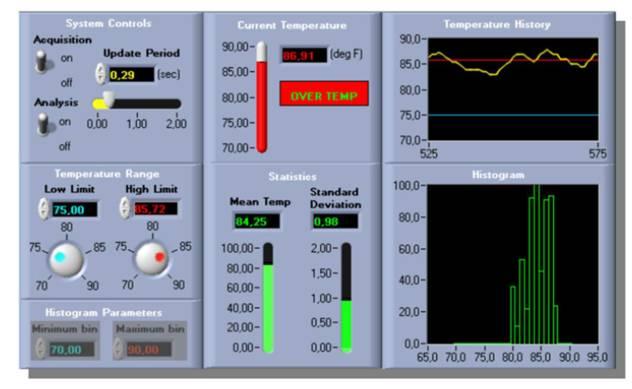632x389 pixels.
Task: Click the Maximum bin 90,00 field
Action: click(x=148, y=349)
